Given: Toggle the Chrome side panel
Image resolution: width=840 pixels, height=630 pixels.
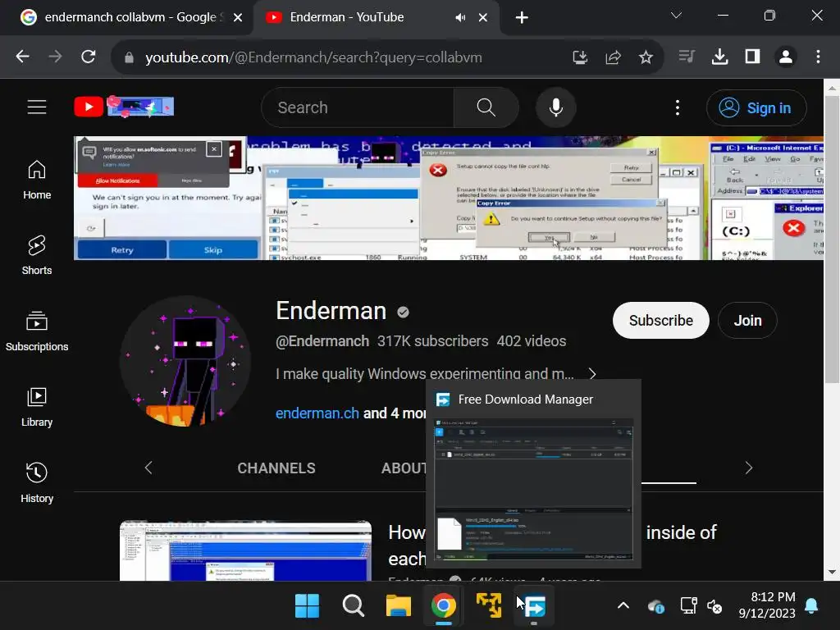Looking at the screenshot, I should [753, 57].
